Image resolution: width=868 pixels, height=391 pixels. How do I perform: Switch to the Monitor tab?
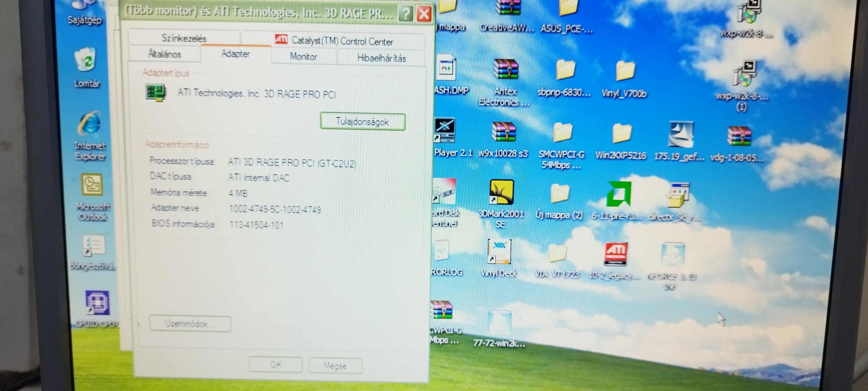(303, 56)
